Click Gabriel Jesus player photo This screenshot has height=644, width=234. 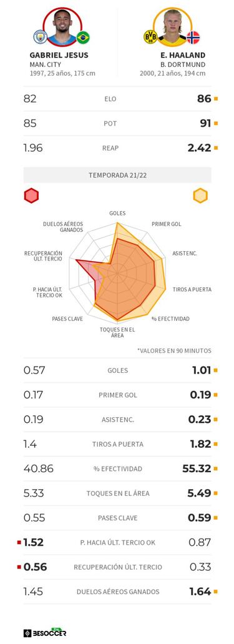62,27
